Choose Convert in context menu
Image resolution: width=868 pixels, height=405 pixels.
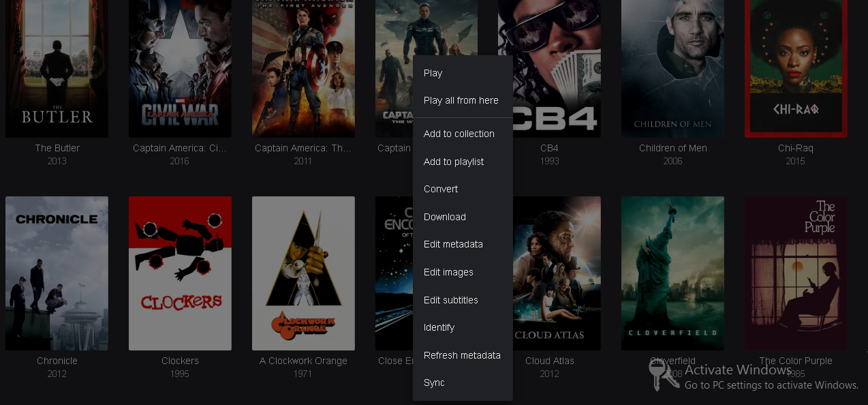tap(463, 189)
